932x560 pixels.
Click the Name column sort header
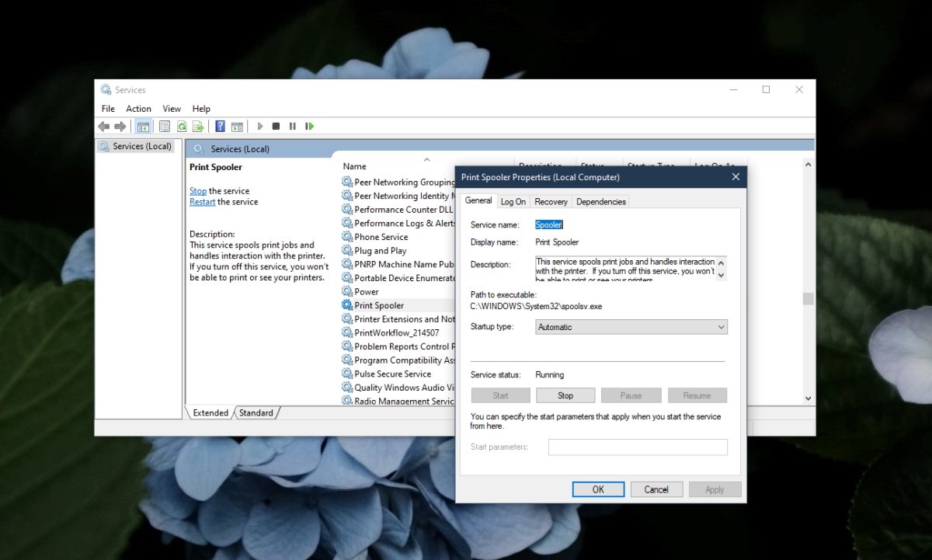click(x=354, y=166)
